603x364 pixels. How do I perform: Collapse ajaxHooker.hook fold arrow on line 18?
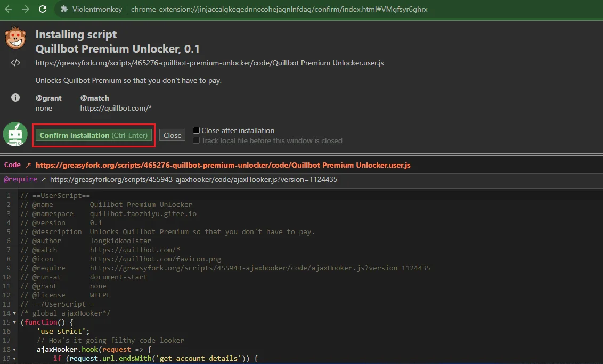pyautogui.click(x=14, y=350)
